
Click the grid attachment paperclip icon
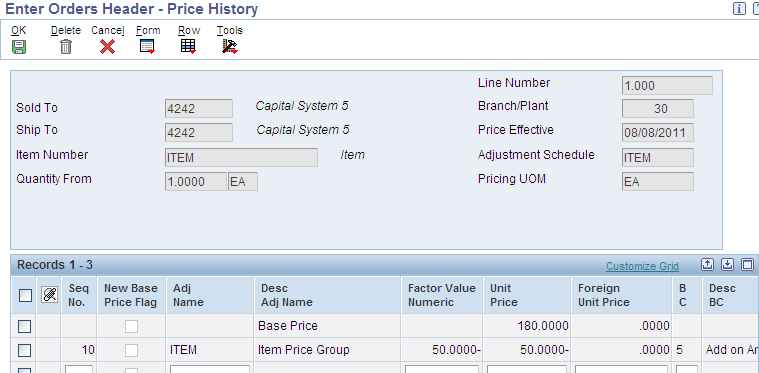(50, 295)
